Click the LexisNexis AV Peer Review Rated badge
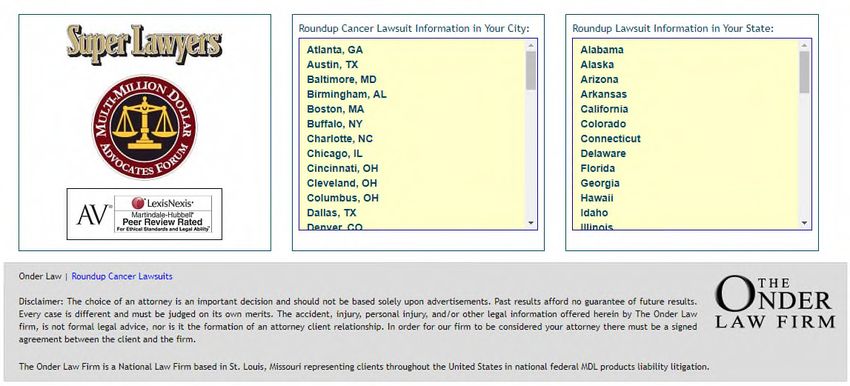 144,214
